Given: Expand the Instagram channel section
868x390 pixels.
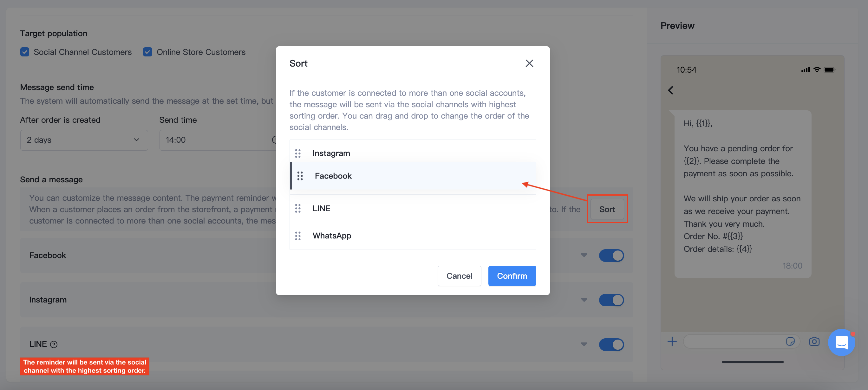Looking at the screenshot, I should [x=584, y=300].
